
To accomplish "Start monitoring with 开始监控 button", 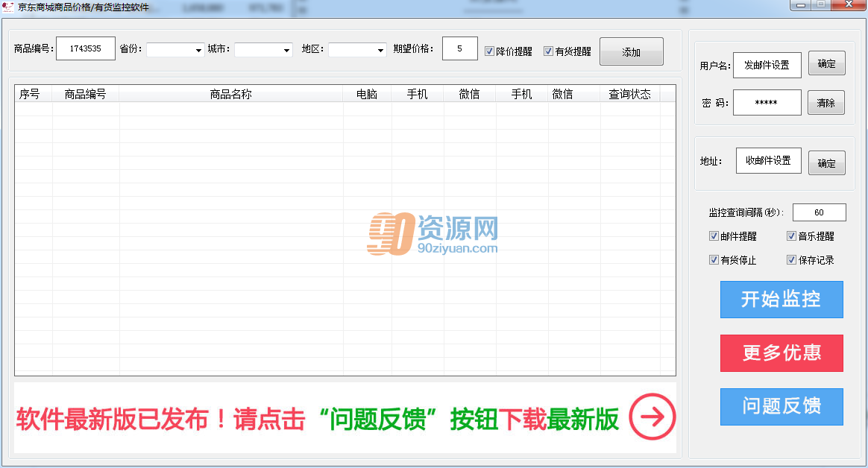I will point(781,300).
